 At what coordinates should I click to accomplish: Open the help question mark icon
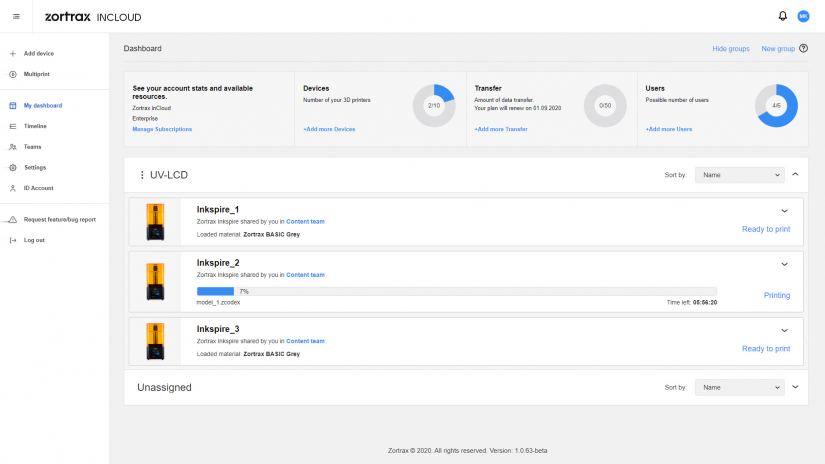[x=803, y=48]
